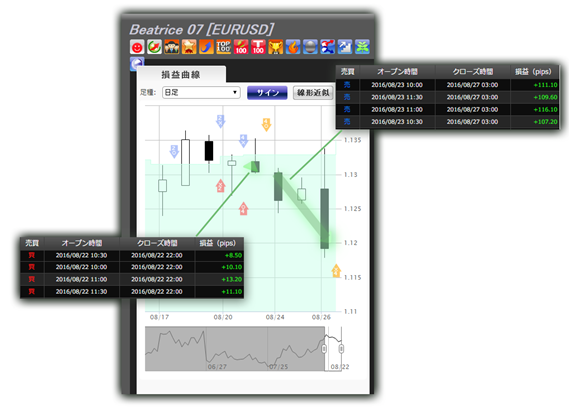This screenshot has height=409, width=571.
Task: Click the 線形近似 linear approximation button
Action: coord(313,93)
